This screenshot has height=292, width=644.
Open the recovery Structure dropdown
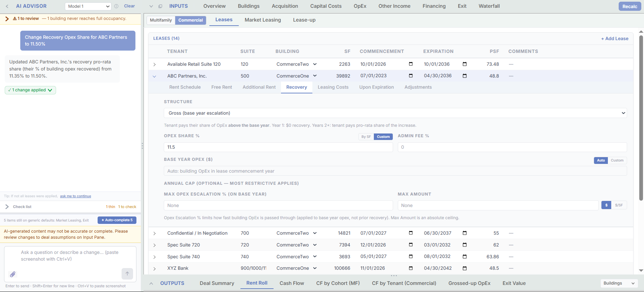[x=395, y=113]
